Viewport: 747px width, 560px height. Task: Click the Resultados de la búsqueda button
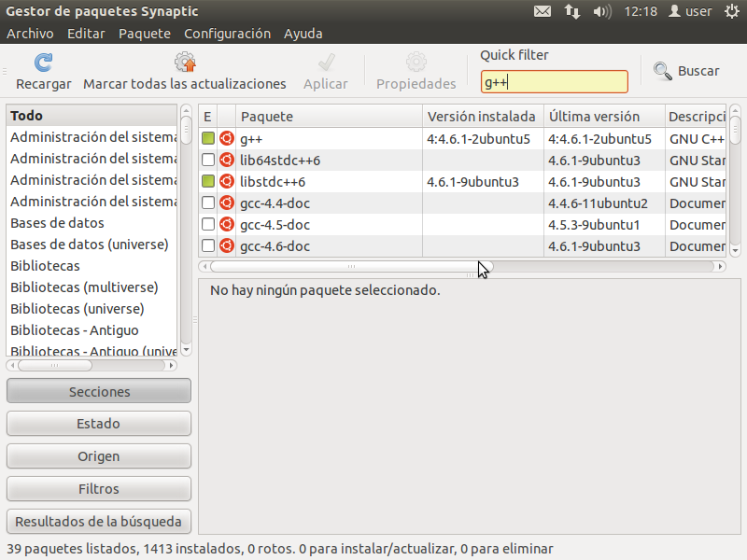(99, 522)
